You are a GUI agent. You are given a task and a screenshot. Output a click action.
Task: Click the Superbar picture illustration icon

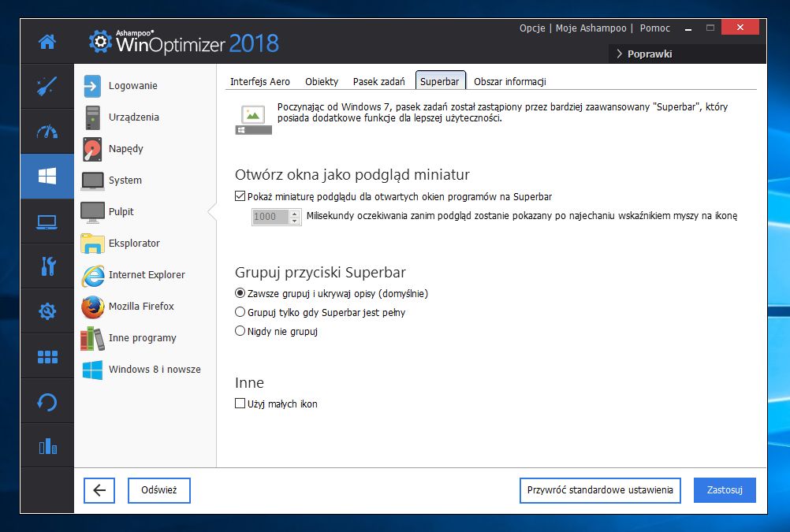(x=253, y=120)
